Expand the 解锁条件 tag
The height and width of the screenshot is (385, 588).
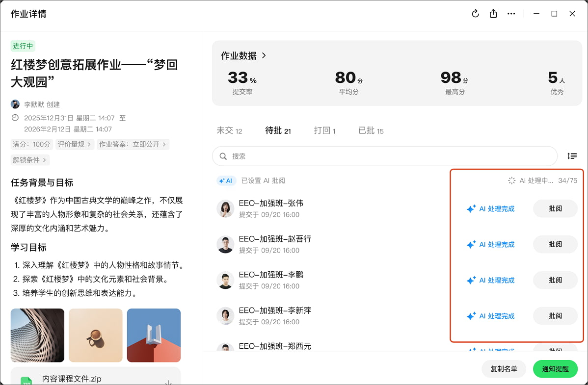click(30, 160)
